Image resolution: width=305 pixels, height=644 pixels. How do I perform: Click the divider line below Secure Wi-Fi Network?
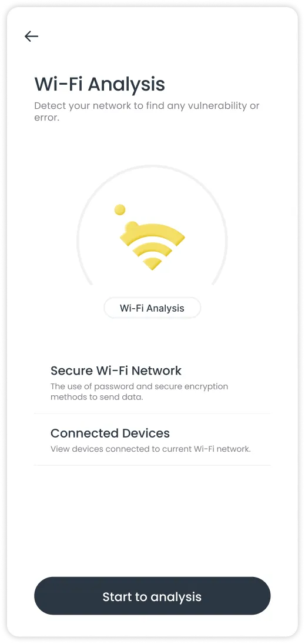coord(152,413)
